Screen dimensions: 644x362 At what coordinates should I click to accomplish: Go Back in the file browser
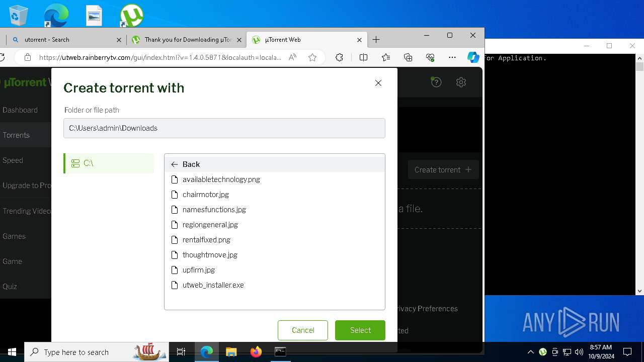[275, 164]
